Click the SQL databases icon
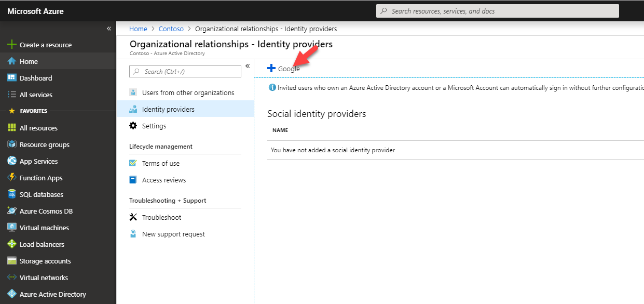This screenshot has width=644, height=304. (x=11, y=194)
